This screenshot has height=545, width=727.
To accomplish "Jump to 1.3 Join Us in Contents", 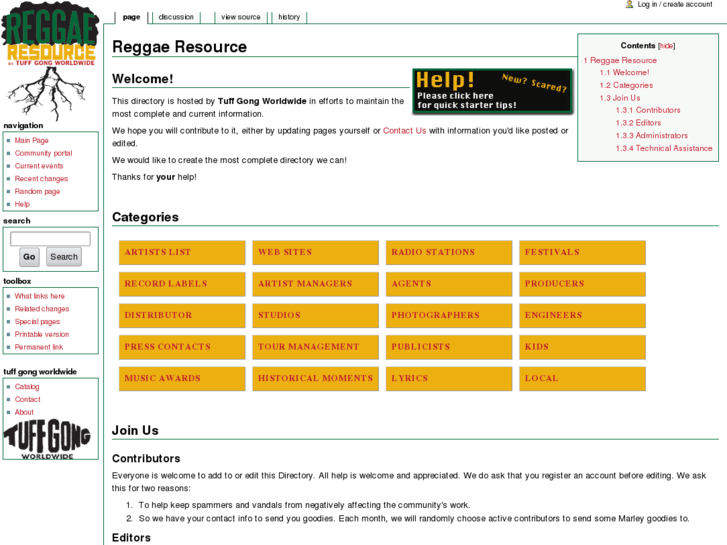I will tap(619, 98).
